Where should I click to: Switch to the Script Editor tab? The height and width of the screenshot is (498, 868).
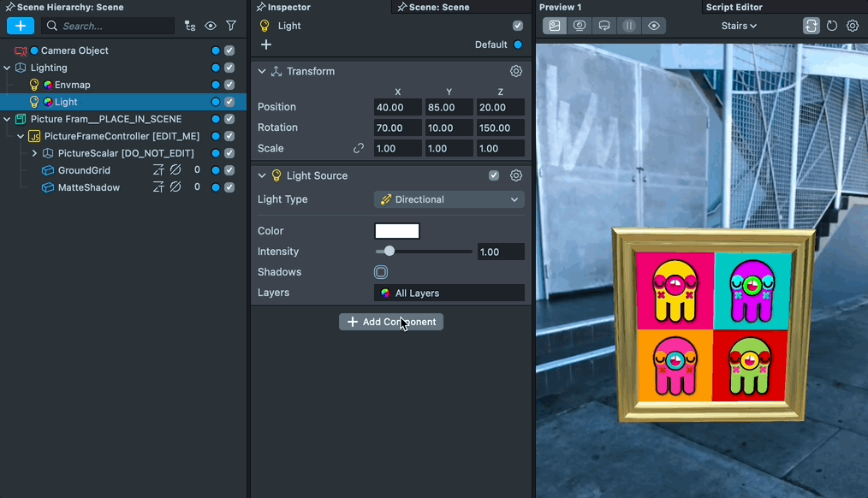tap(734, 7)
